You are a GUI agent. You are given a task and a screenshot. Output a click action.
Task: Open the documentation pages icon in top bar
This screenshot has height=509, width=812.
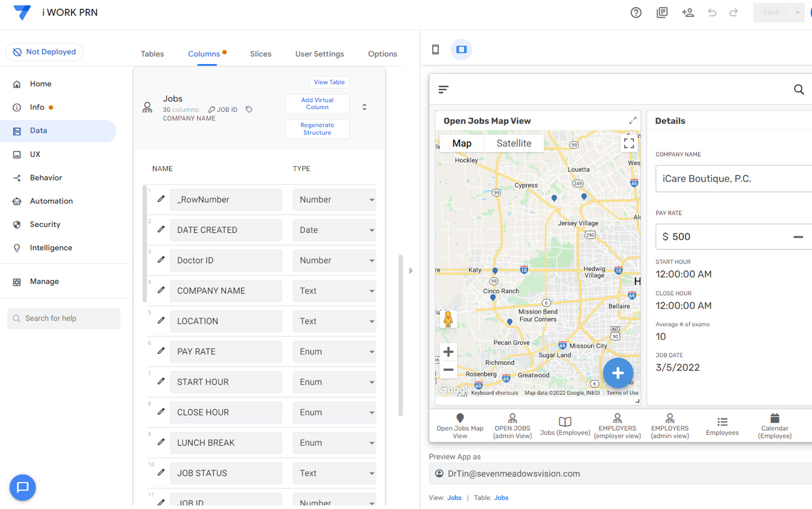(x=662, y=13)
